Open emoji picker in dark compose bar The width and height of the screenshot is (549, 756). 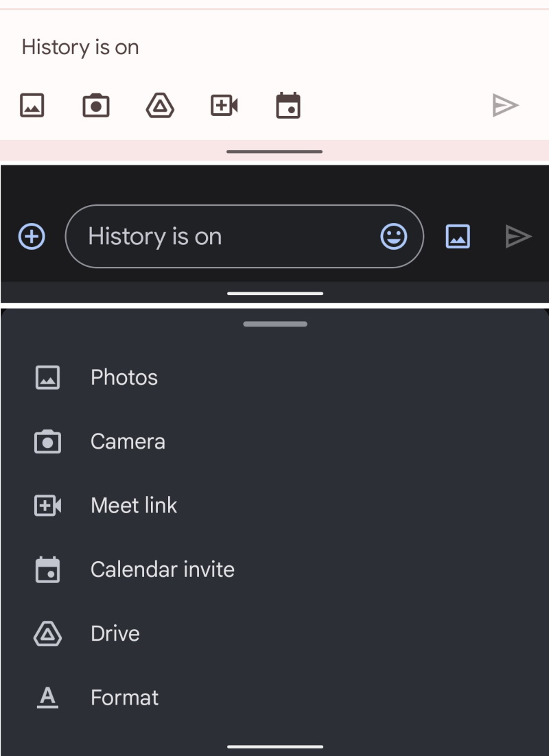coord(394,236)
